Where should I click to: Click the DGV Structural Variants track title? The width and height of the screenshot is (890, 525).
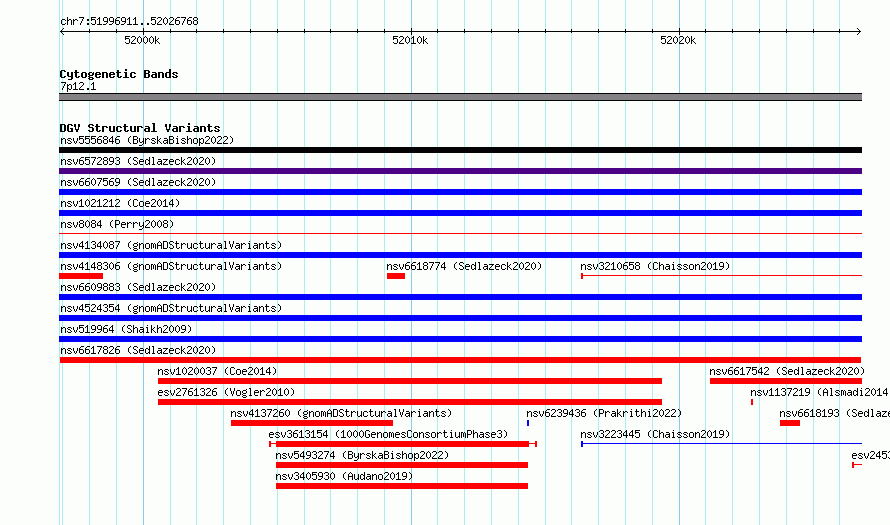(140, 128)
